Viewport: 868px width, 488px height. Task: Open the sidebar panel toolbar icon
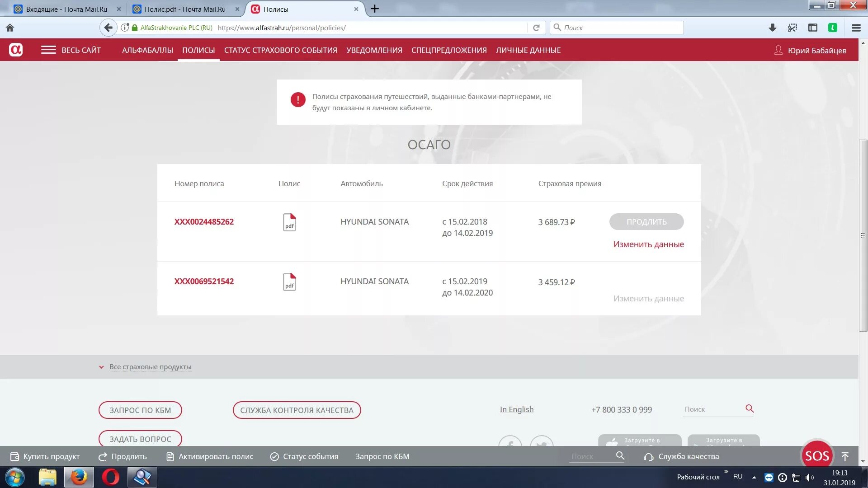tap(812, 28)
